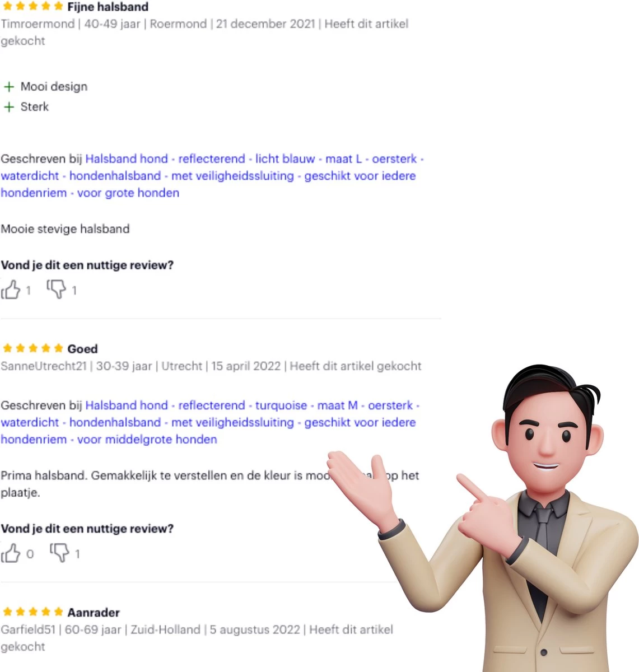Dislike the Goed review by SanneUtrecht21
Viewport: 639px width, 672px height.
tap(59, 553)
